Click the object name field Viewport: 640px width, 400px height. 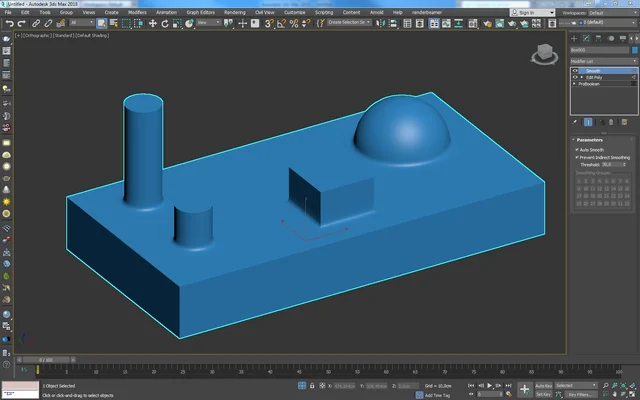[600, 50]
